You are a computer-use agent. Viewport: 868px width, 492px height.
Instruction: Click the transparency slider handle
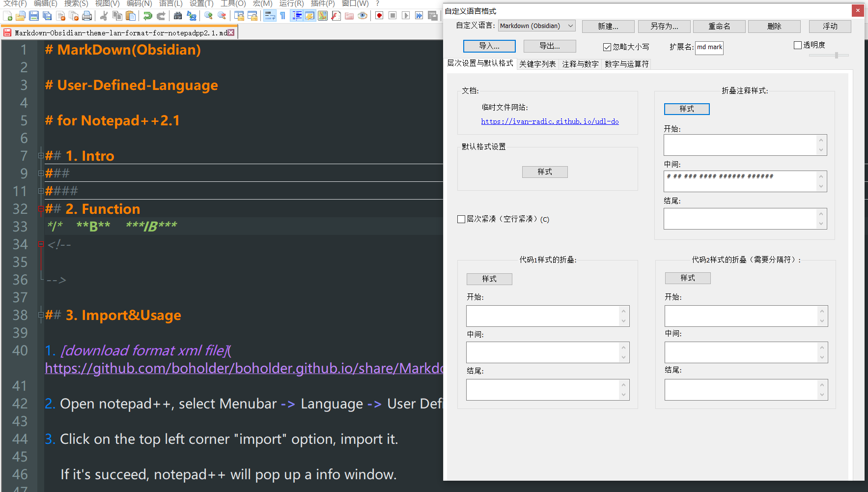click(836, 56)
